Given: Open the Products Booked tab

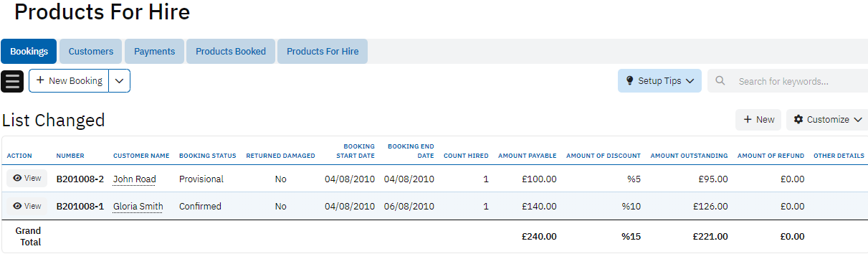Looking at the screenshot, I should [231, 52].
